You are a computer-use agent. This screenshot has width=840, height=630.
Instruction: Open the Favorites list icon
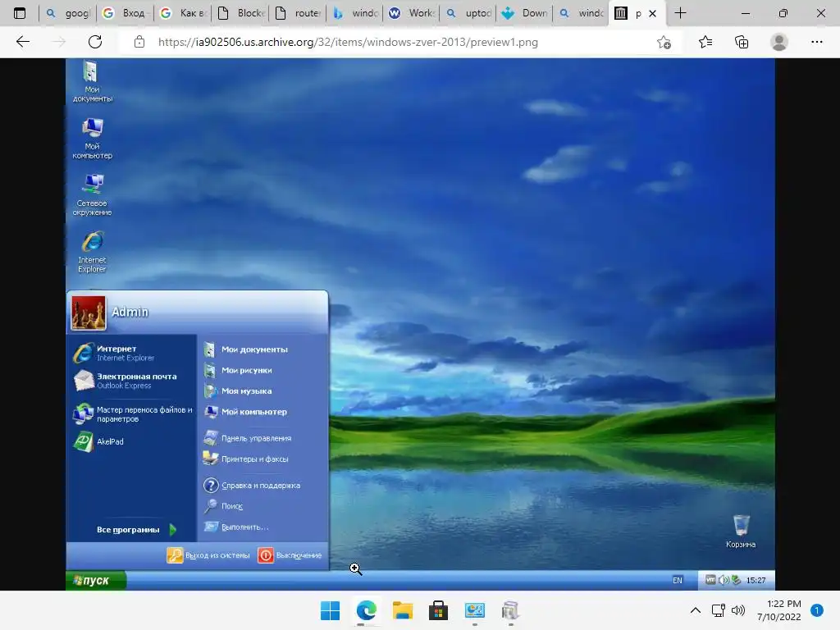pyautogui.click(x=705, y=42)
